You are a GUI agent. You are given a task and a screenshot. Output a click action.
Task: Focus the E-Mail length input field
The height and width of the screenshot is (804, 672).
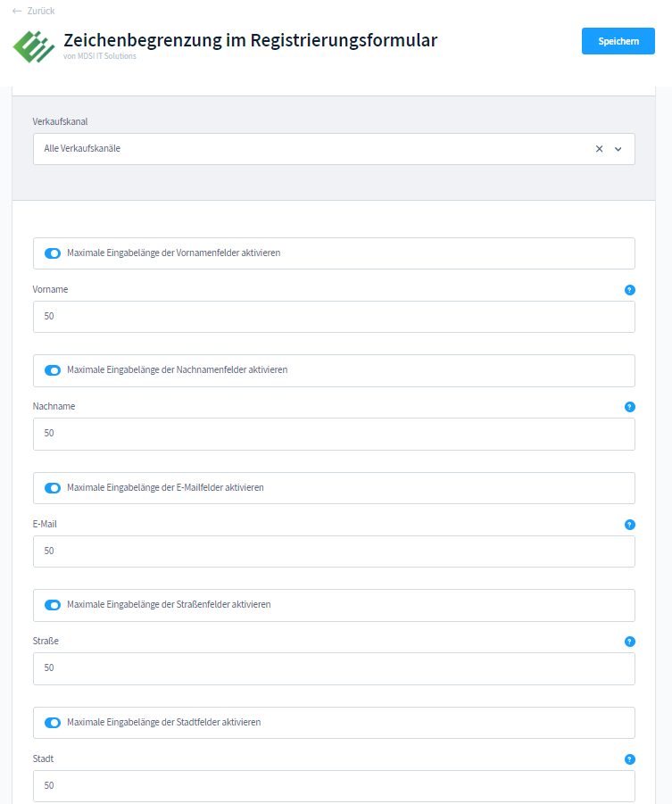pos(334,551)
